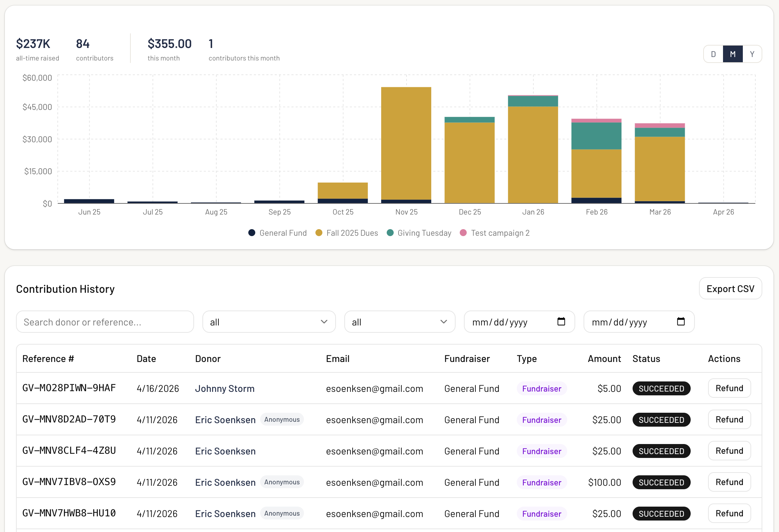
Task: Open donor Johnny Storm link
Action: [x=225, y=389]
